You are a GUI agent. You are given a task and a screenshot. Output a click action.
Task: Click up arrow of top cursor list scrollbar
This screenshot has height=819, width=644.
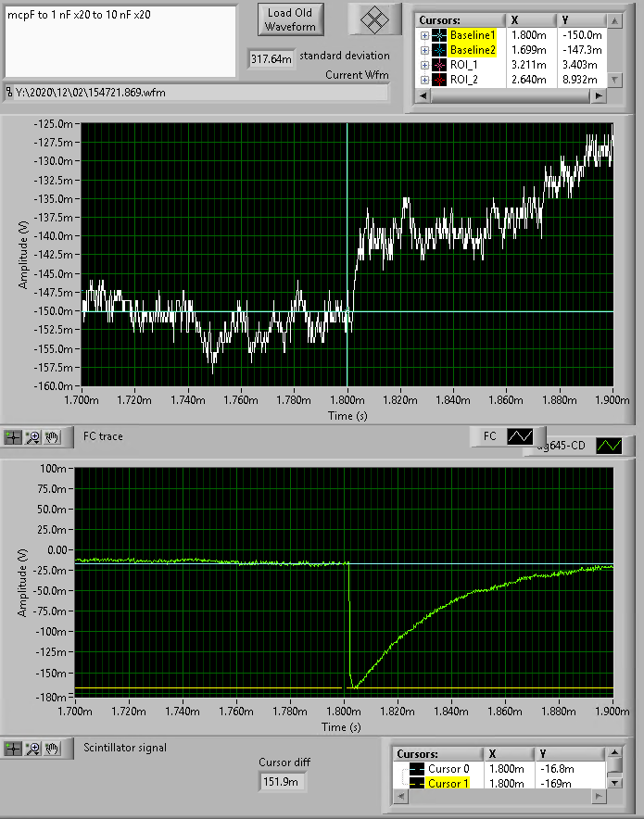pos(614,21)
